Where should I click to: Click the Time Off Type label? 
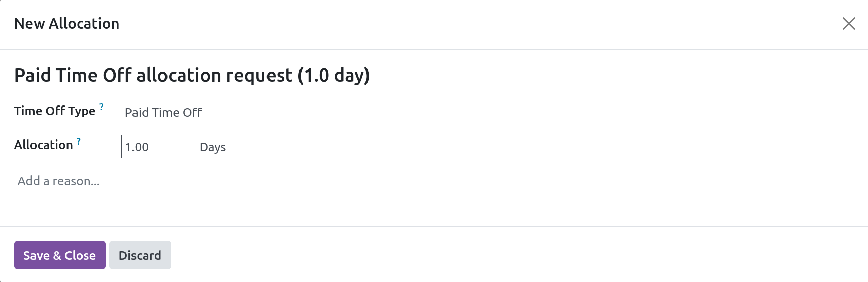click(55, 111)
